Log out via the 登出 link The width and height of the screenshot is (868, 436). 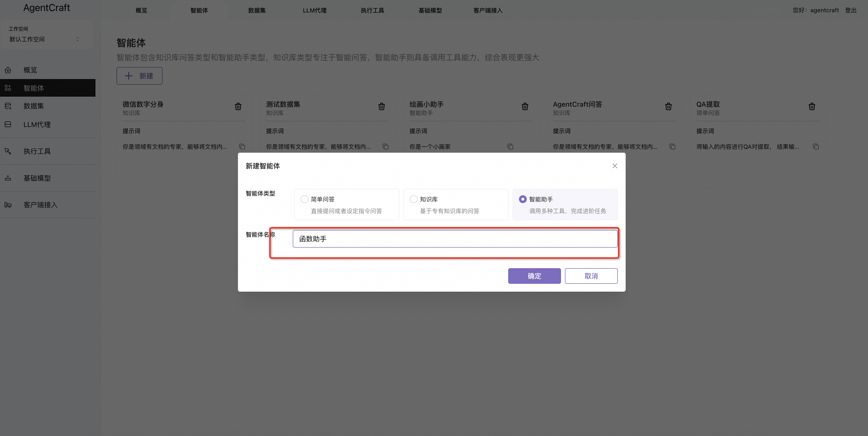850,10
